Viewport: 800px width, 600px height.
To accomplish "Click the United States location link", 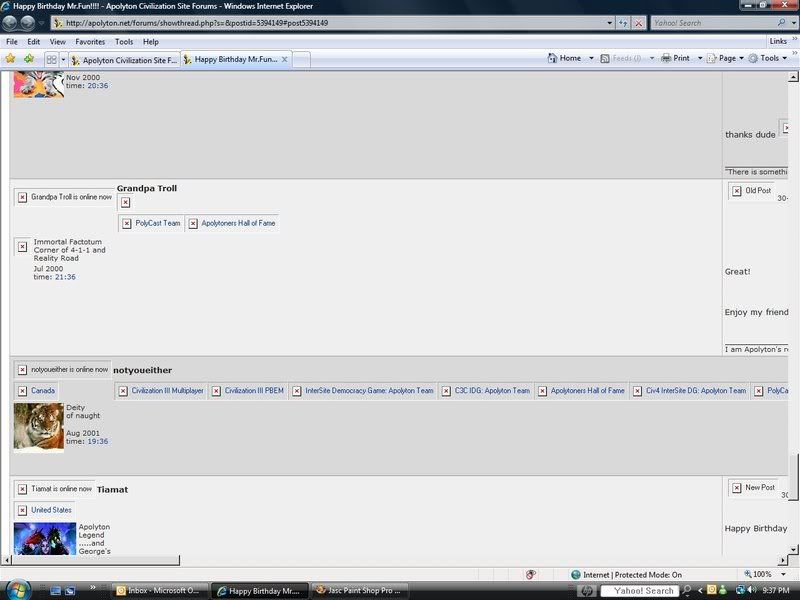I will [51, 510].
